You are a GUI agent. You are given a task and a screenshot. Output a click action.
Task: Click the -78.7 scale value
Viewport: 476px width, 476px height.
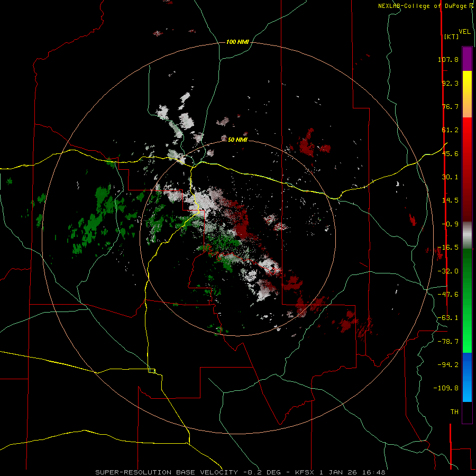[x=448, y=342]
